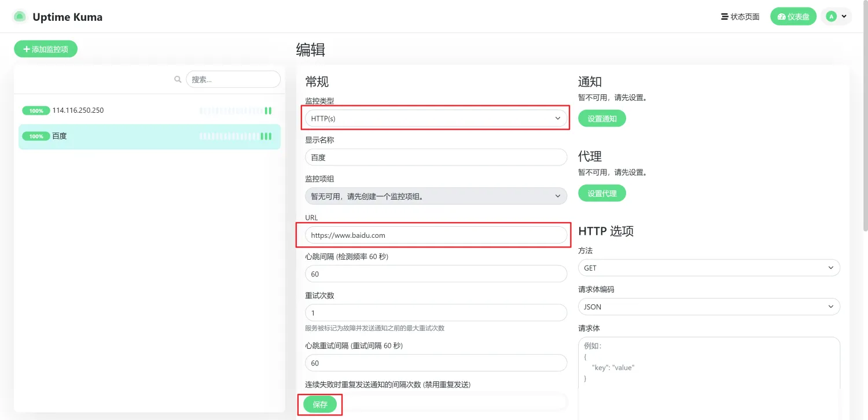Click the 保存 save button
Image resolution: width=868 pixels, height=420 pixels.
tap(320, 404)
